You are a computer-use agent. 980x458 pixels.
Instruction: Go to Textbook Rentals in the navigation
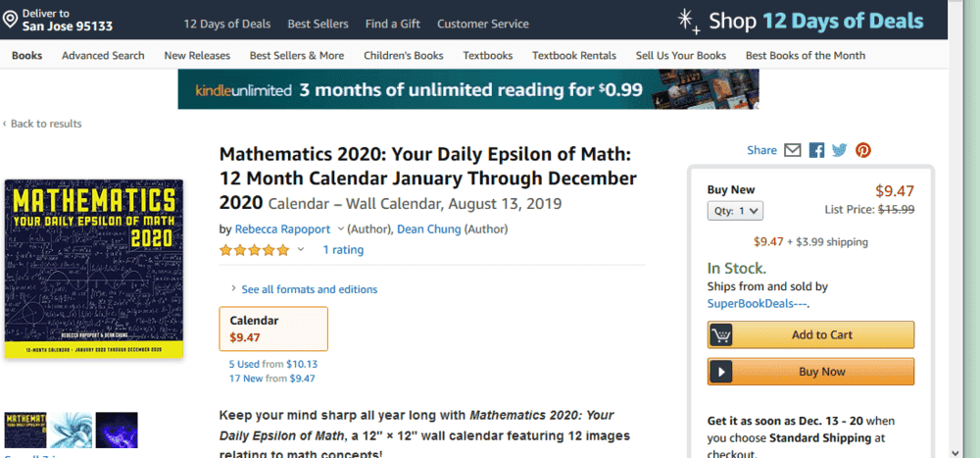tap(572, 56)
